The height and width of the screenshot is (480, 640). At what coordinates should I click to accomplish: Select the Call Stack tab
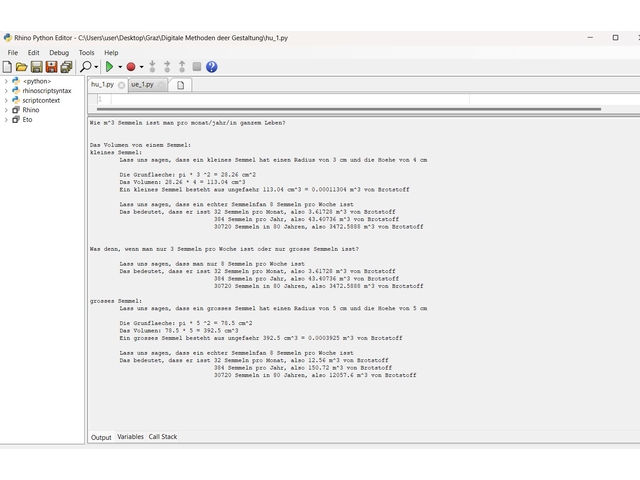[x=163, y=437]
